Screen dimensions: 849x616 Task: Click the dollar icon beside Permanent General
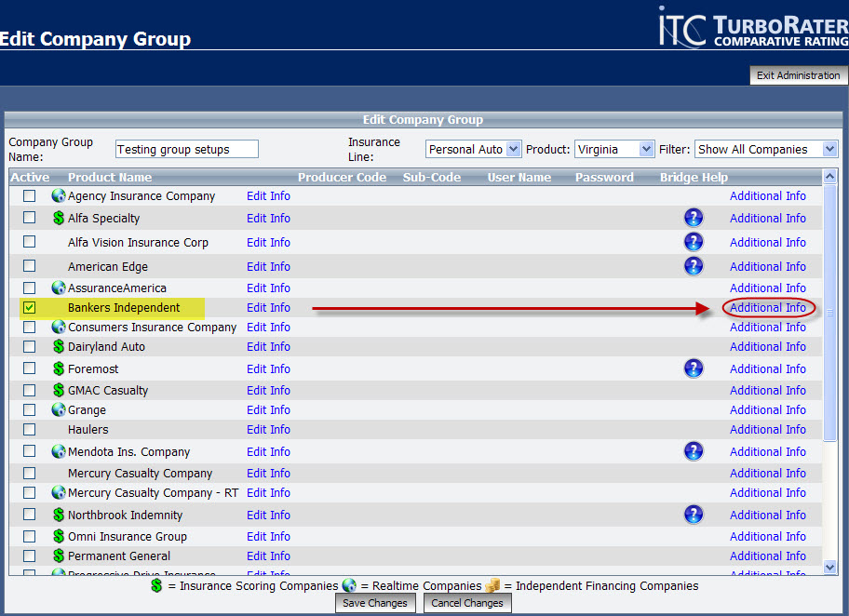(x=59, y=556)
